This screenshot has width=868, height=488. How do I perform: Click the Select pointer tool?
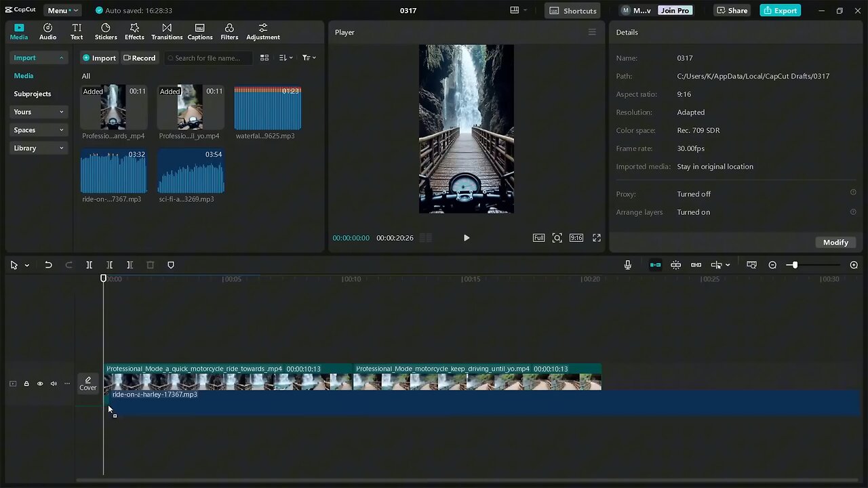pyautogui.click(x=14, y=265)
